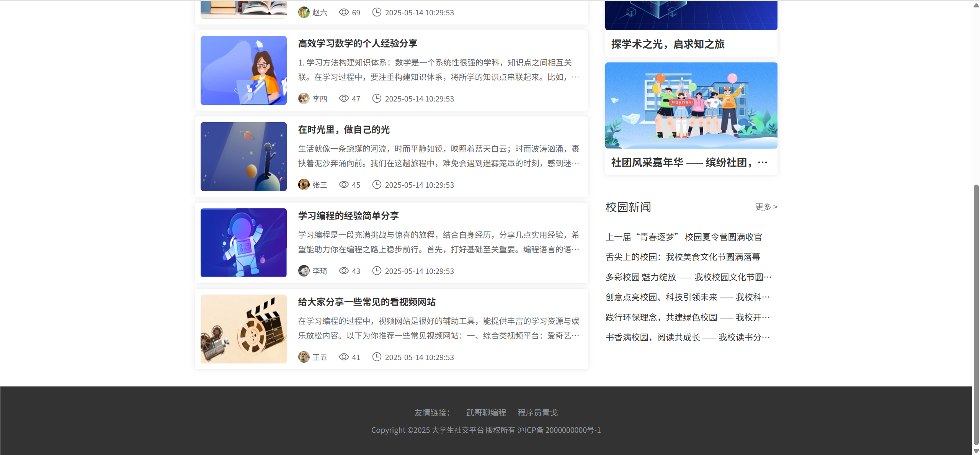Click avatar icon of author 王五
The height and width of the screenshot is (455, 980).
[304, 357]
